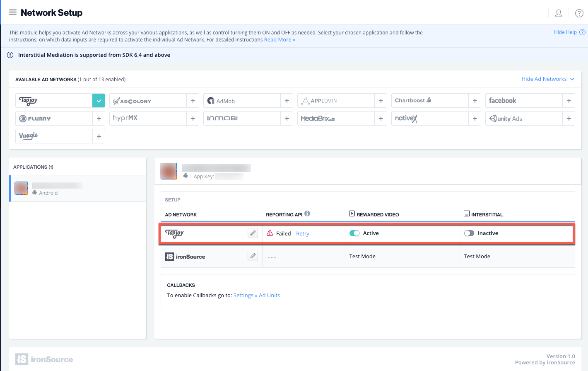Add the AdColony ad network

193,101
